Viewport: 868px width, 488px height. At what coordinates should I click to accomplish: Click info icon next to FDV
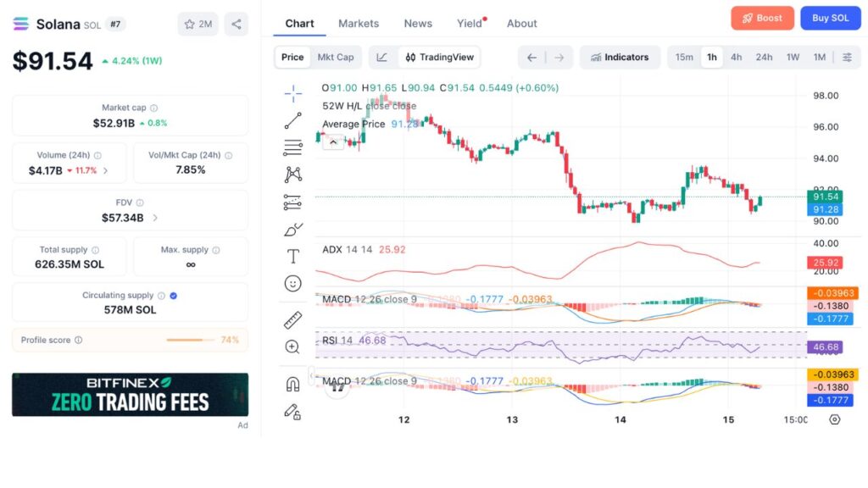140,202
